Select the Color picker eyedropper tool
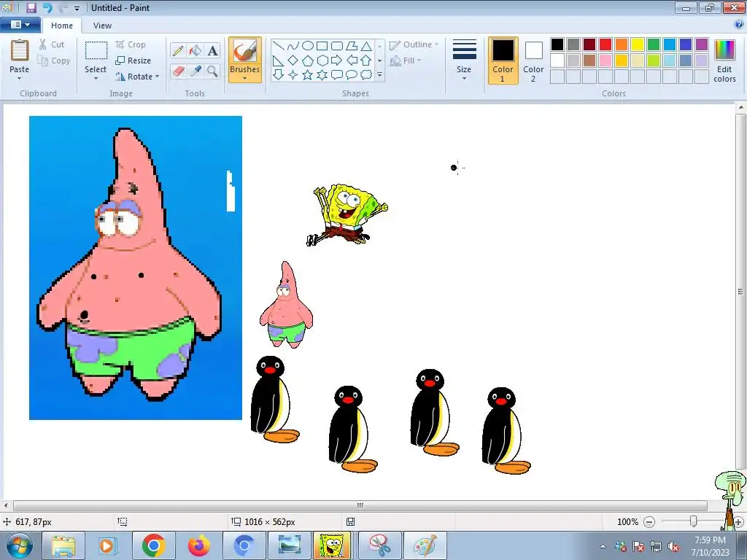The width and height of the screenshot is (747, 560). [195, 71]
